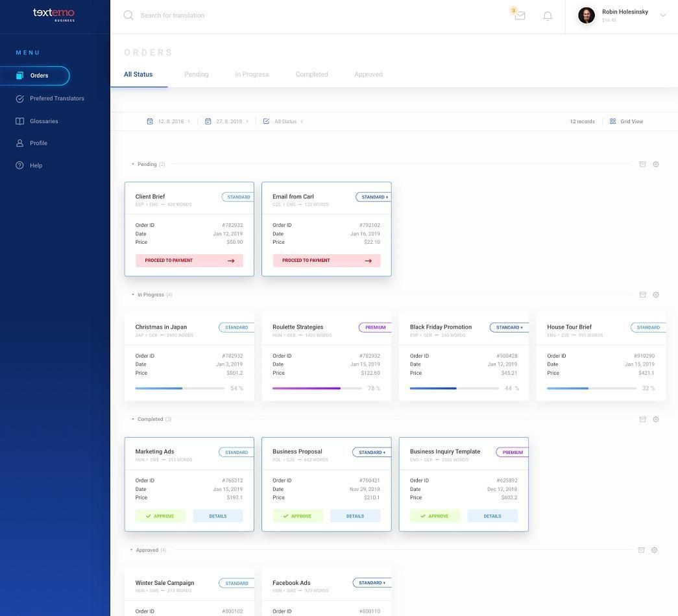Open settings gear for Pending section
Screen dimensions: 678x616
point(655,164)
